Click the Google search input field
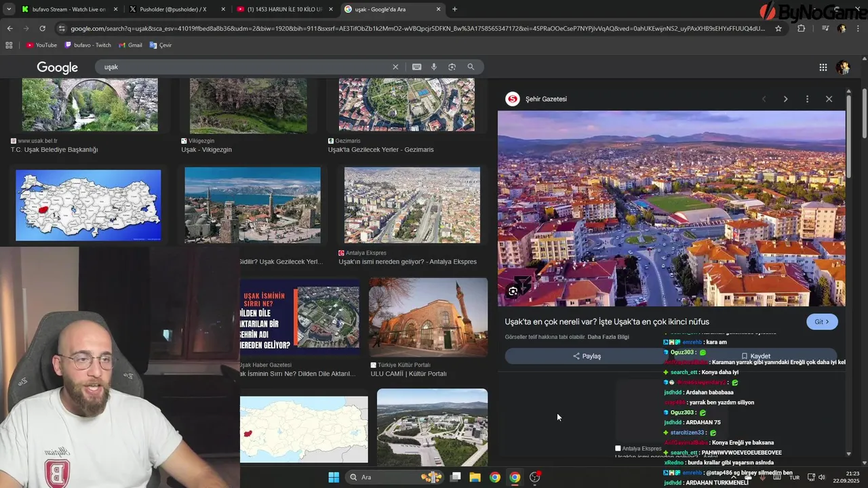This screenshot has height=488, width=868. (x=244, y=67)
